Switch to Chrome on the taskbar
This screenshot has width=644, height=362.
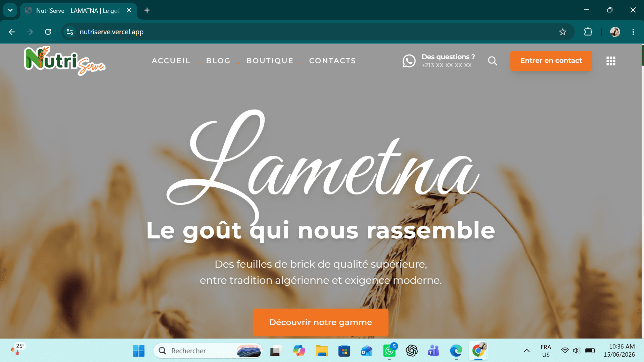[x=478, y=351]
